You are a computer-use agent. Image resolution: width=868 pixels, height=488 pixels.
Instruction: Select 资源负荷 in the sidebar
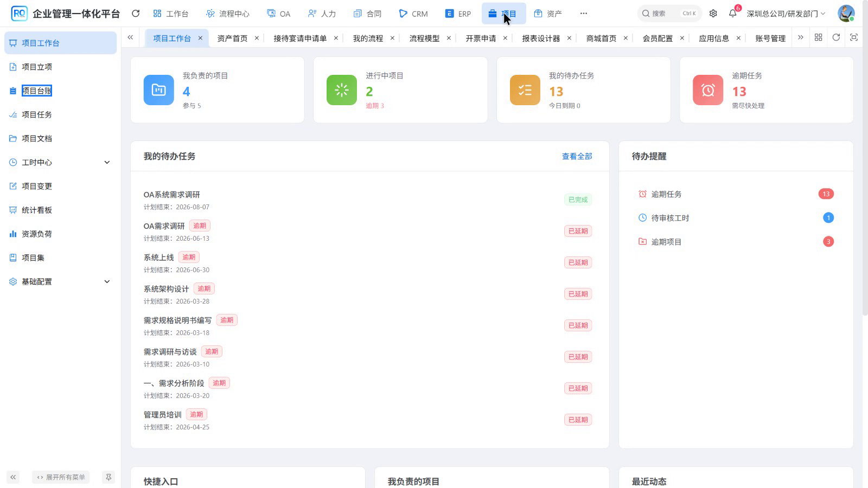pyautogui.click(x=60, y=234)
